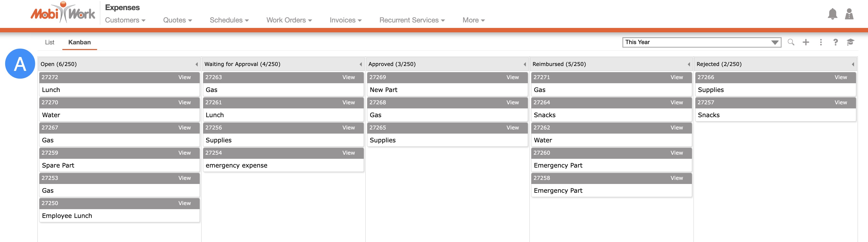The image size is (868, 242).
Task: Open the This Year date range dropdown
Action: (x=701, y=42)
